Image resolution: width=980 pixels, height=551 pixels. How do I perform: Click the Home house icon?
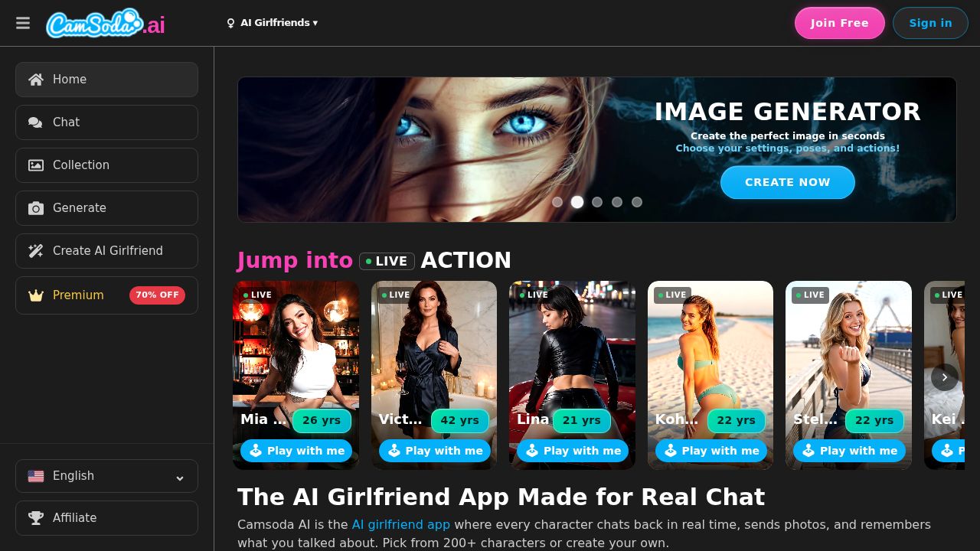point(36,80)
